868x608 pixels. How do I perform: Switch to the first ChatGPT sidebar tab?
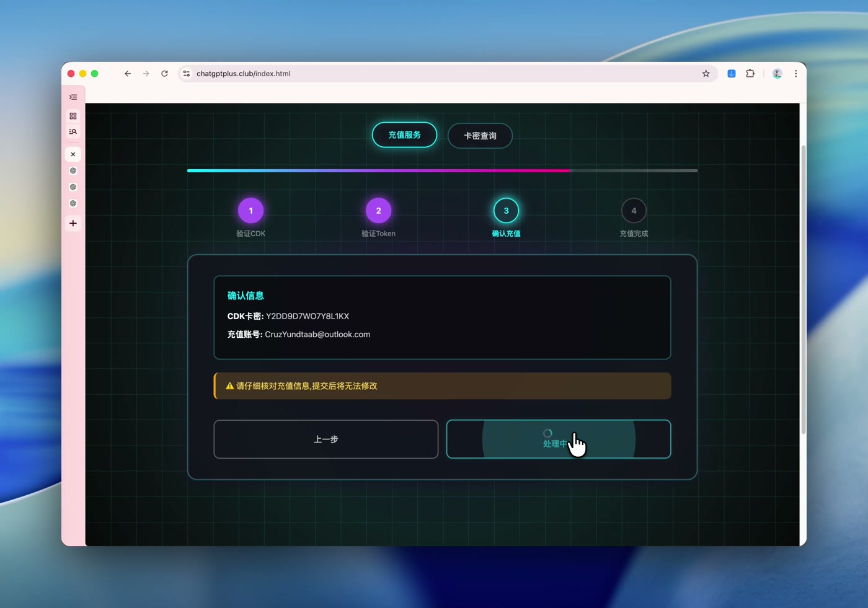(73, 170)
